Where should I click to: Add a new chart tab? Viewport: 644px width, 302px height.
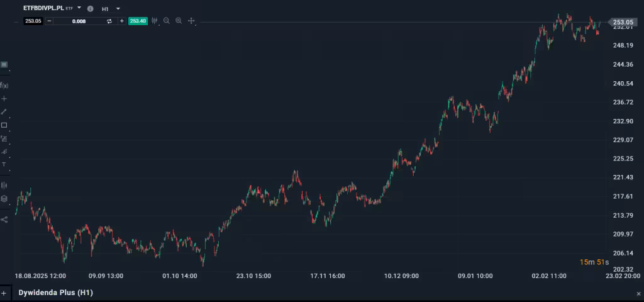[x=4, y=293]
